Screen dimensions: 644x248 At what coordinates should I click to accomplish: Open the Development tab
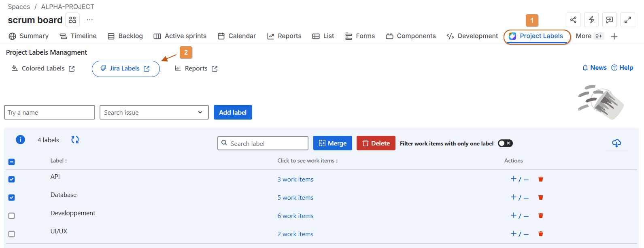(472, 36)
